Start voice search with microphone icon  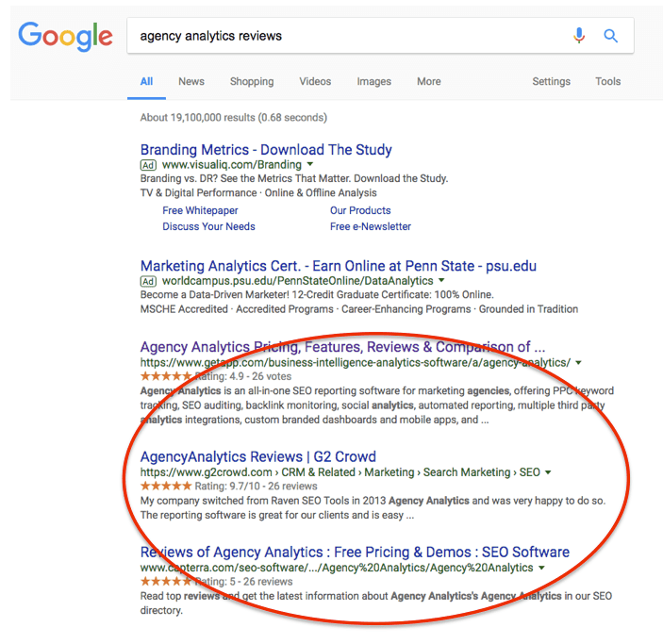click(x=579, y=36)
